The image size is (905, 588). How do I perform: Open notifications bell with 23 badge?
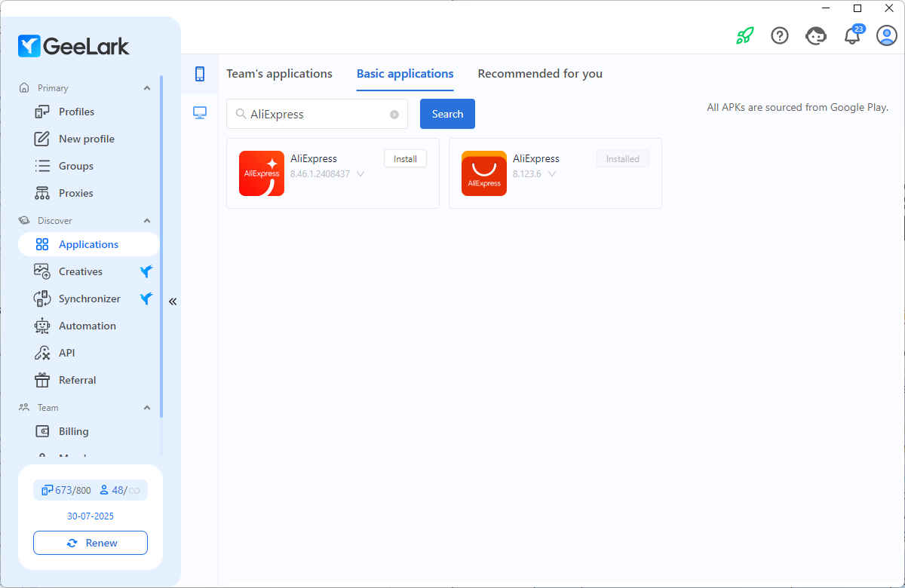853,35
